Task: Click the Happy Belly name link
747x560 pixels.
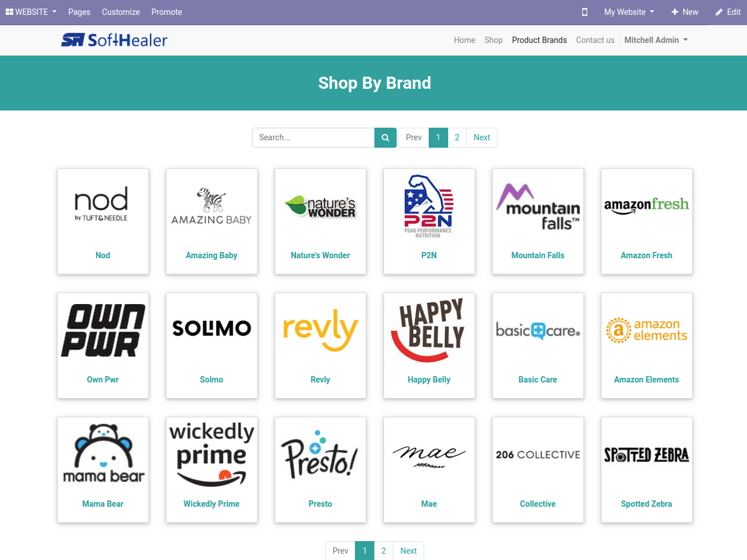Action: click(x=429, y=380)
